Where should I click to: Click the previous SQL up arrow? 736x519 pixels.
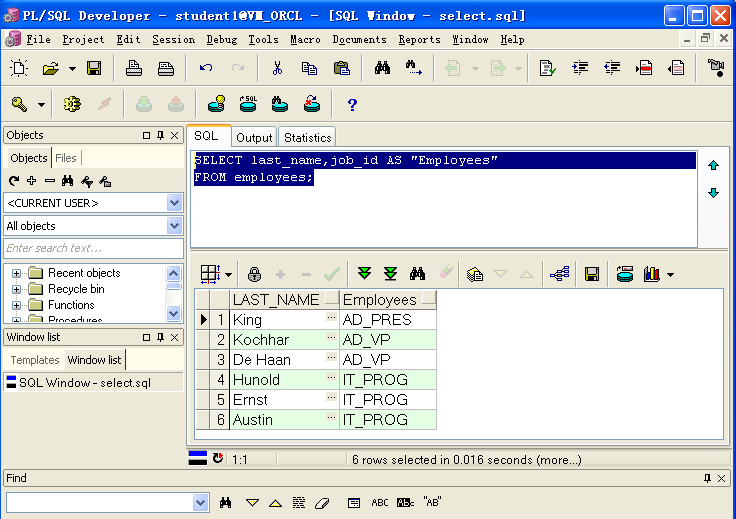(x=713, y=165)
